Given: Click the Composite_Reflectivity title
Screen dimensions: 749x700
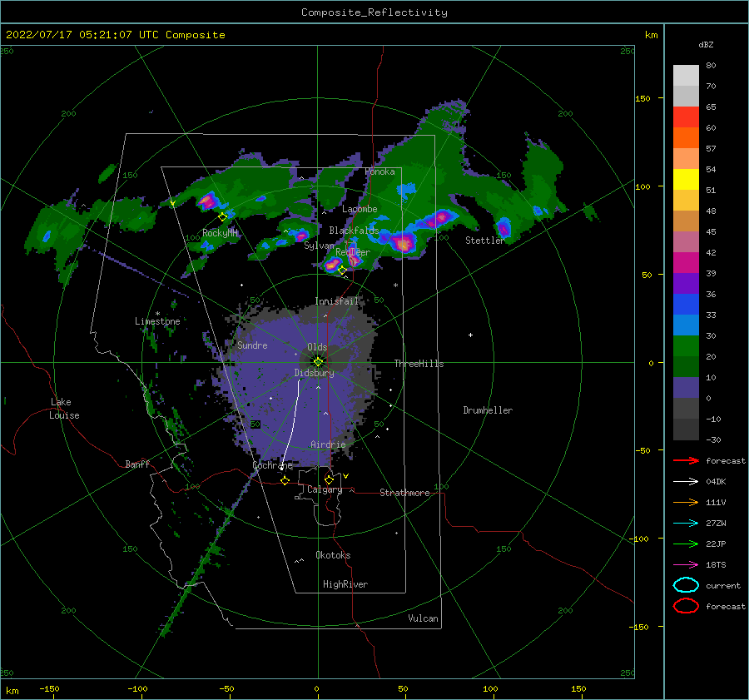Looking at the screenshot, I should point(374,12).
